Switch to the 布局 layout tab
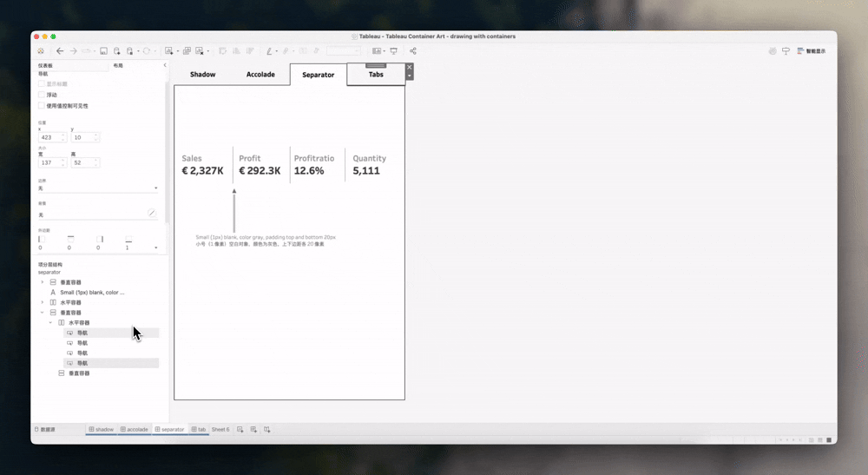This screenshot has width=868, height=475. [x=117, y=65]
